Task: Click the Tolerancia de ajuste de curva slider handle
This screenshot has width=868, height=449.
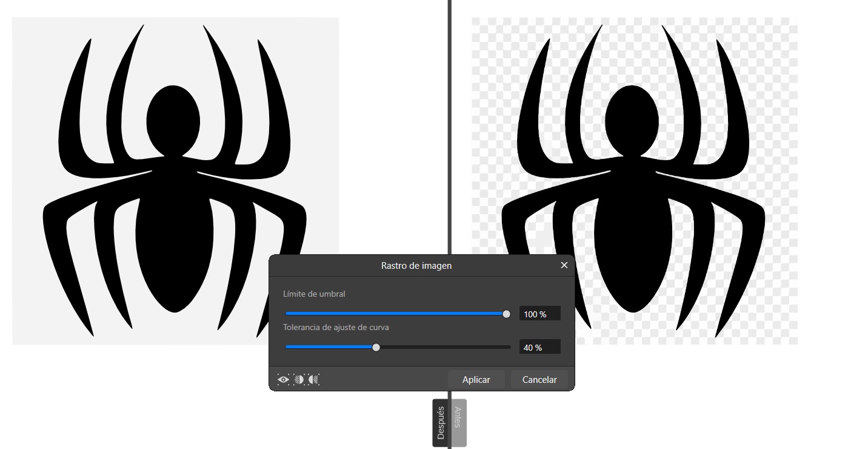Action: [376, 346]
